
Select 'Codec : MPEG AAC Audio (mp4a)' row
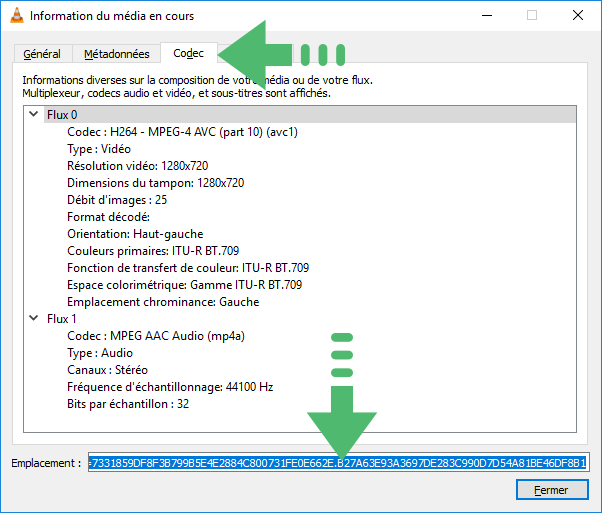coord(156,336)
